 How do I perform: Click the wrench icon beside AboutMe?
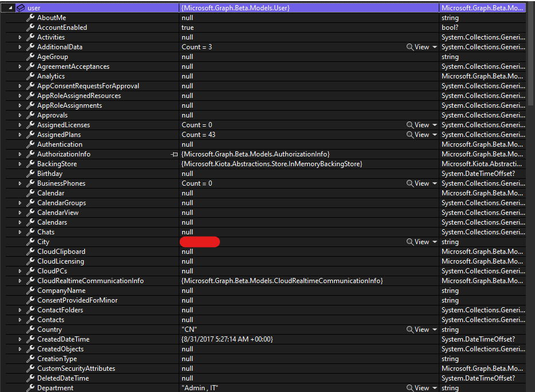click(31, 18)
